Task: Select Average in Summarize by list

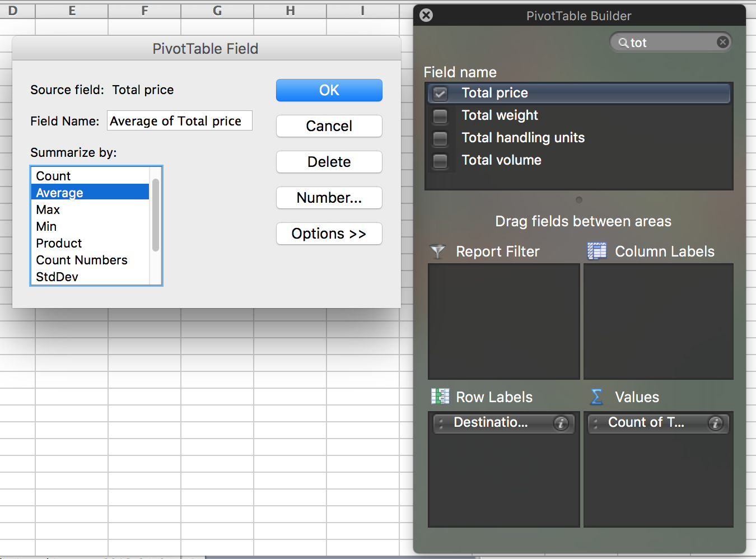Action: coord(90,193)
